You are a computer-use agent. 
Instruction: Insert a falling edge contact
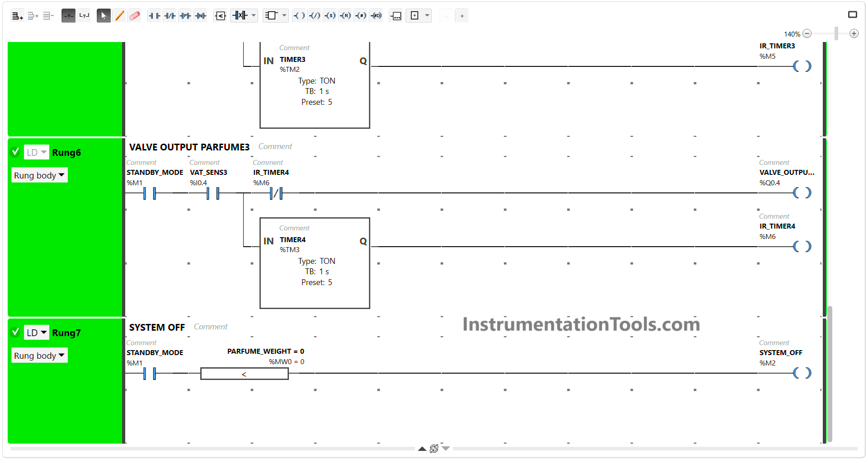[201, 16]
